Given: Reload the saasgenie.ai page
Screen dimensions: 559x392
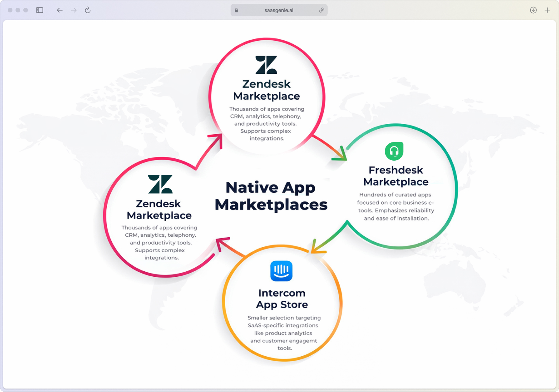Looking at the screenshot, I should 88,10.
